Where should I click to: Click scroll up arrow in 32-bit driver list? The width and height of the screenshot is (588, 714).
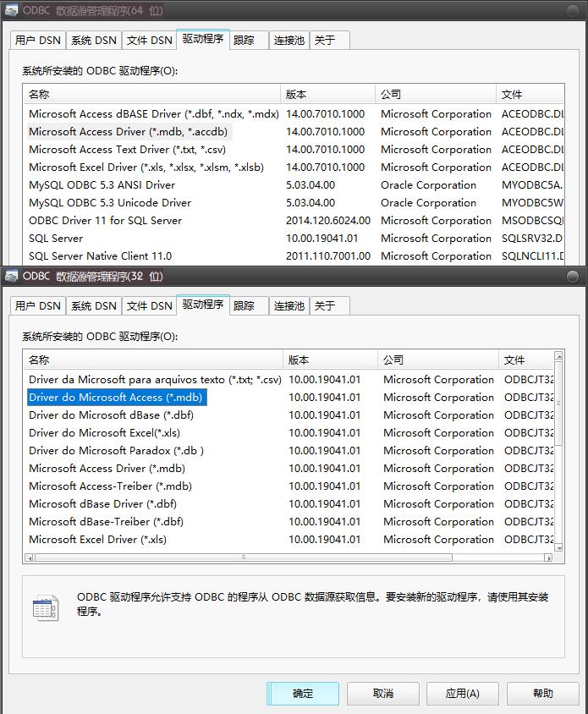click(559, 355)
